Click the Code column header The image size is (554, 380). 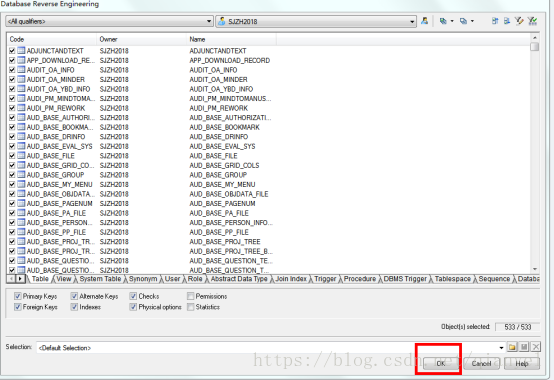coord(51,39)
